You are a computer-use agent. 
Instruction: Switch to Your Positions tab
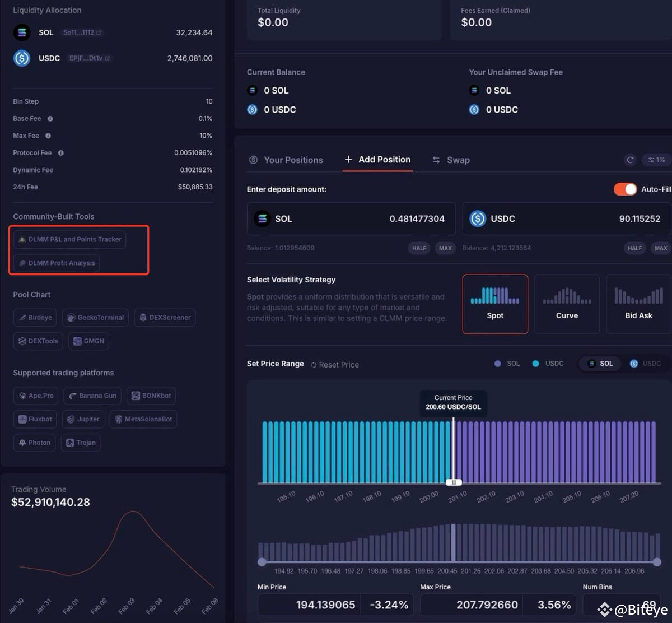[x=286, y=160]
